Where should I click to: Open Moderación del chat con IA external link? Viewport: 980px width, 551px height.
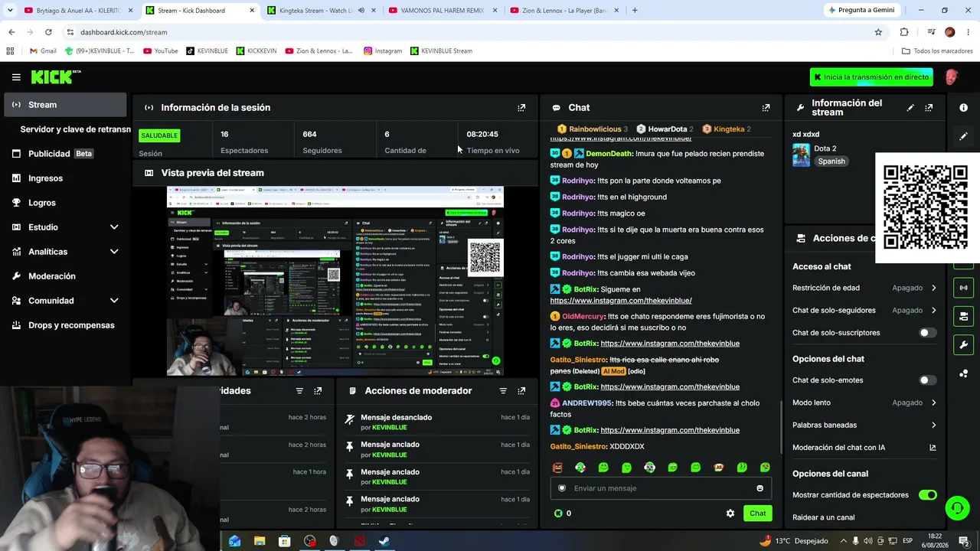click(933, 448)
